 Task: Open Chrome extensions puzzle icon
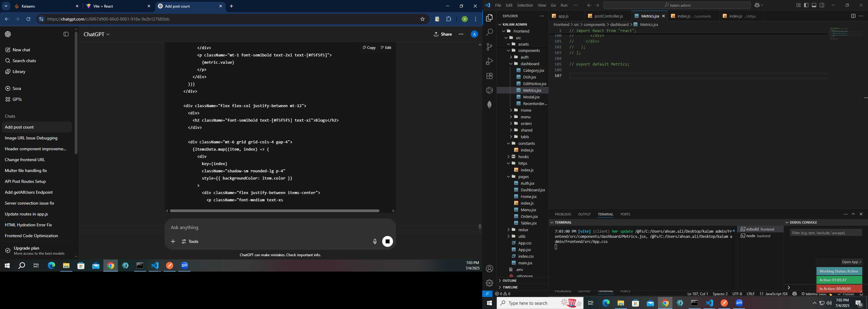(448, 19)
